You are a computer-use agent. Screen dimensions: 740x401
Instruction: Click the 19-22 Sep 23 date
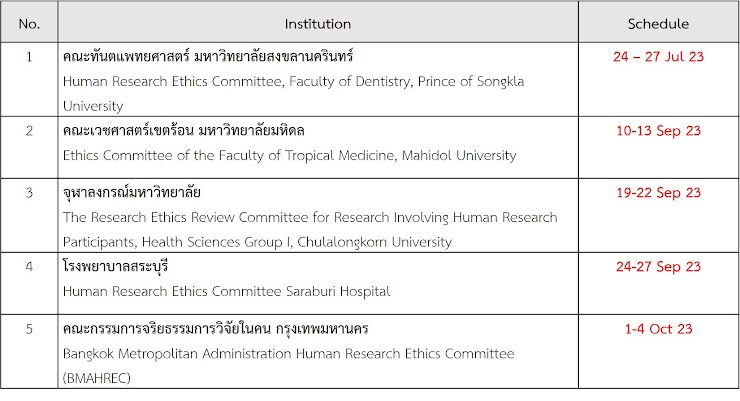(658, 192)
